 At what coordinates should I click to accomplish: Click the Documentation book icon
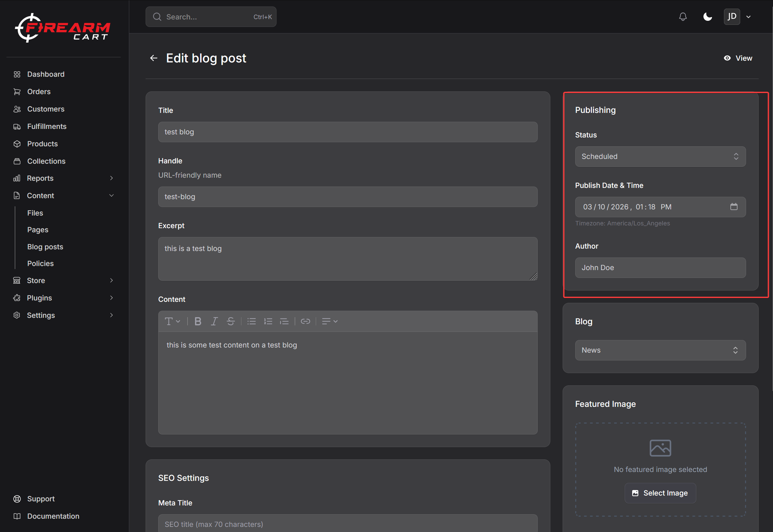[17, 516]
